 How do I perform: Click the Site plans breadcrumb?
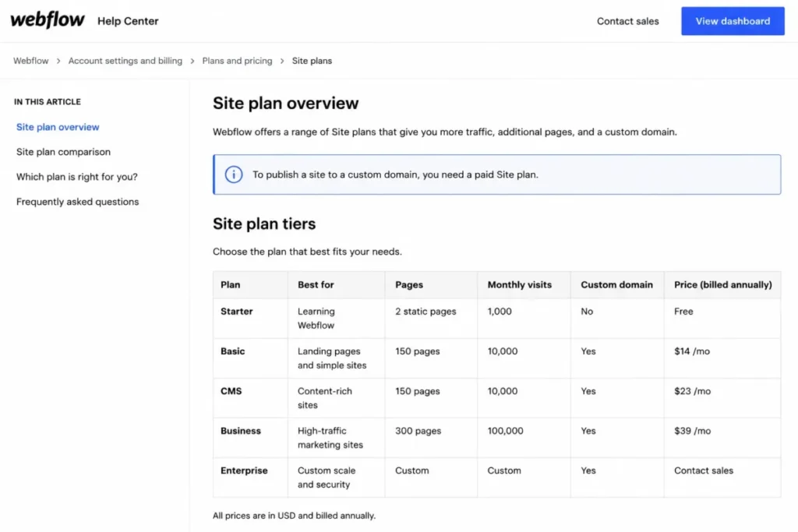click(x=312, y=61)
